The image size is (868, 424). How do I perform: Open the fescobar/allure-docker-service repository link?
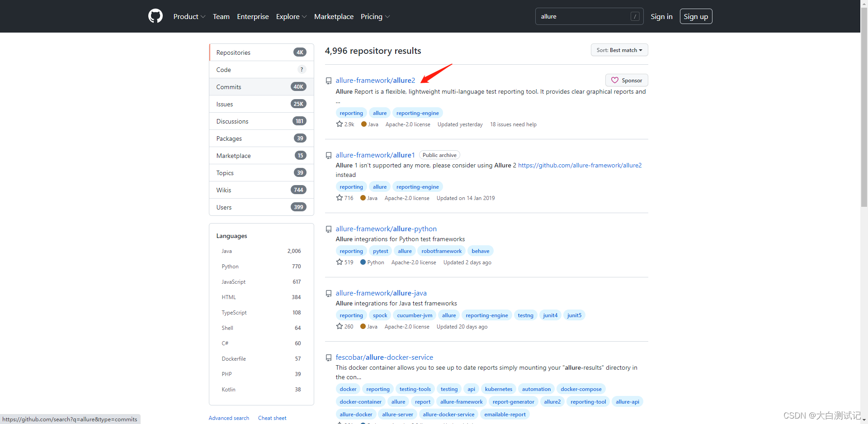click(x=384, y=357)
